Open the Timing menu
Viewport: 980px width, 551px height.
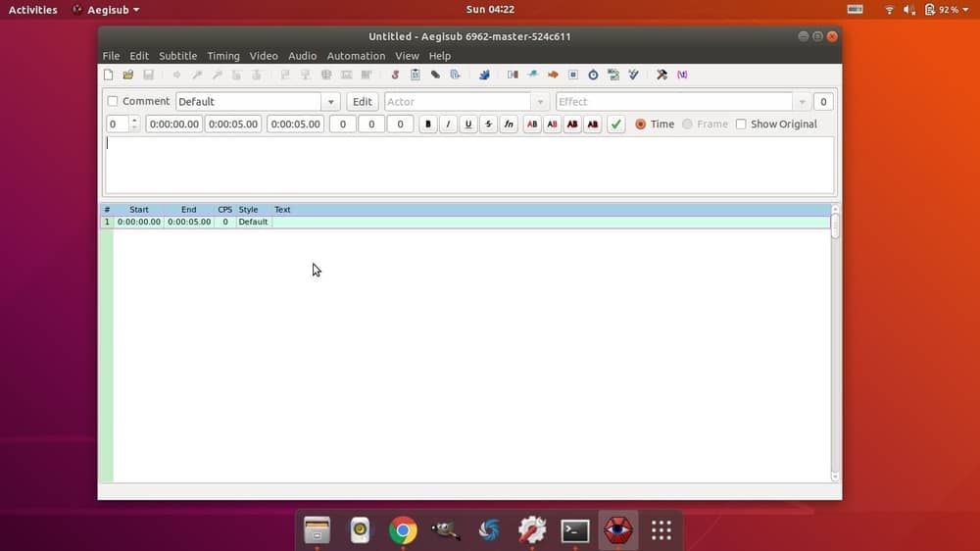(x=223, y=56)
